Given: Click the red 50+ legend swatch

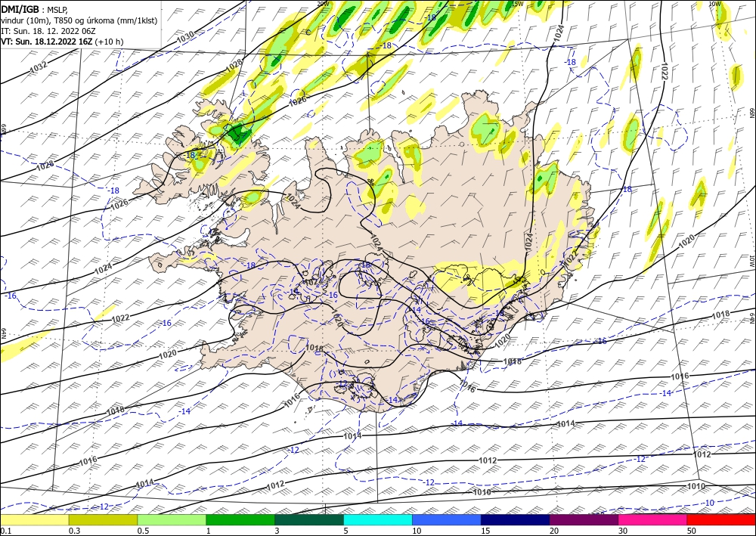Looking at the screenshot, I should 721,519.
